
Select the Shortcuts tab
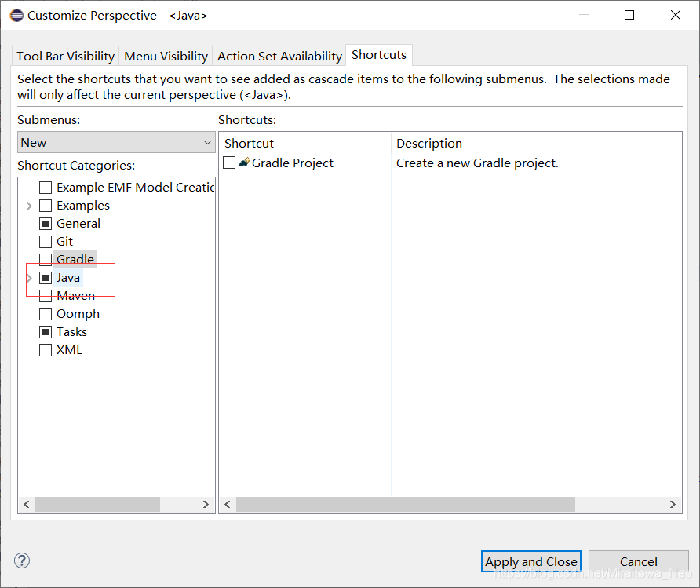point(379,55)
